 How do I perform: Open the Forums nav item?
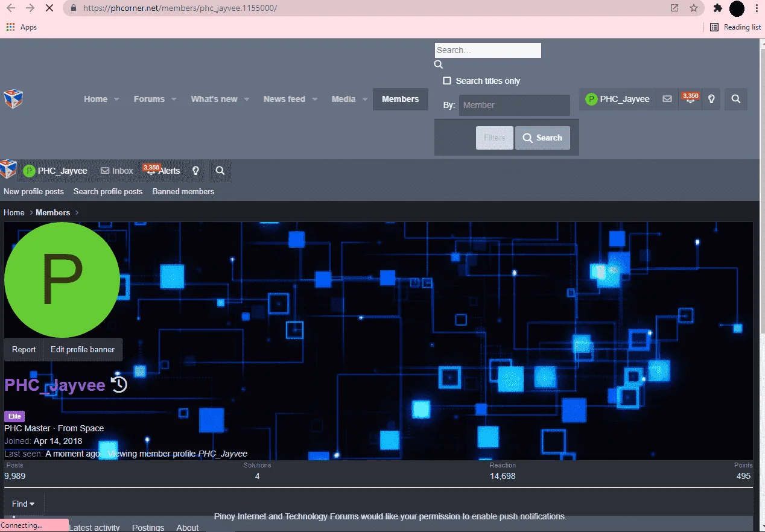tap(149, 99)
